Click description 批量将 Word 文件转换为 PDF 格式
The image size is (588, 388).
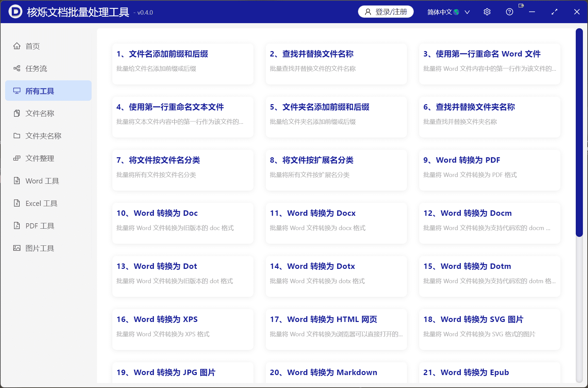(470, 175)
